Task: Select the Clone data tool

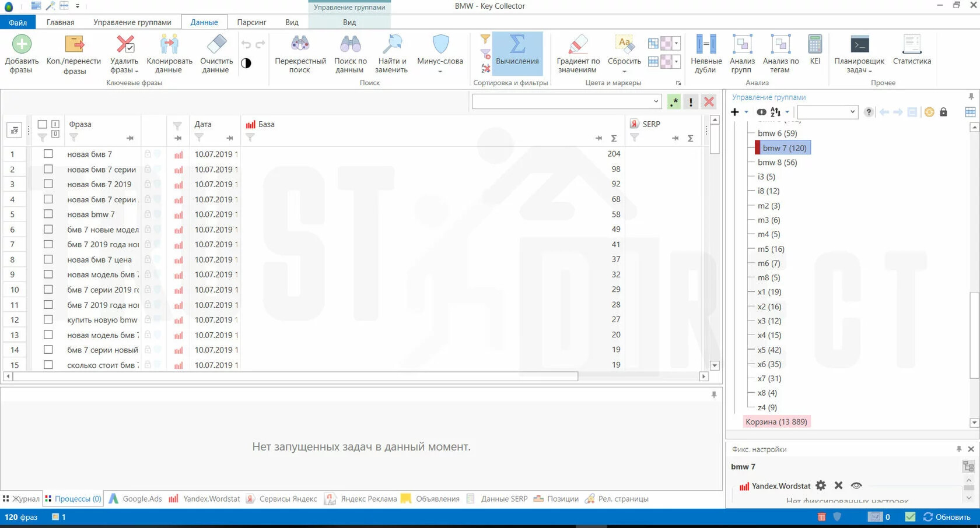Action: tap(169, 54)
